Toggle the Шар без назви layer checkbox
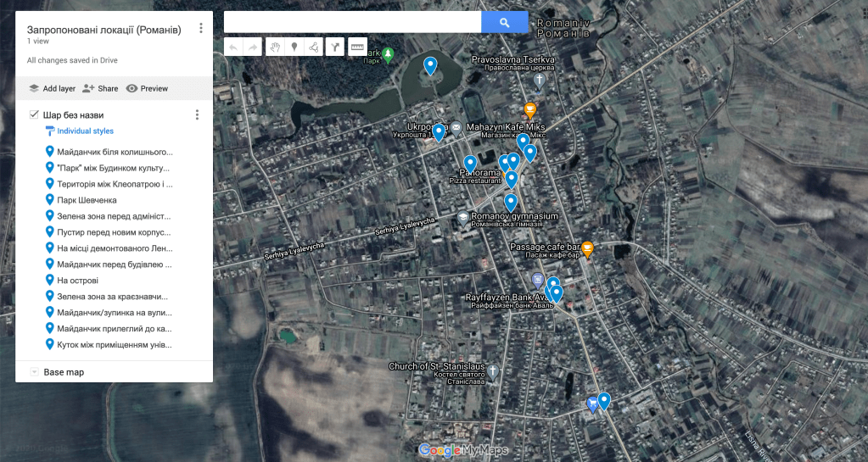 point(34,114)
